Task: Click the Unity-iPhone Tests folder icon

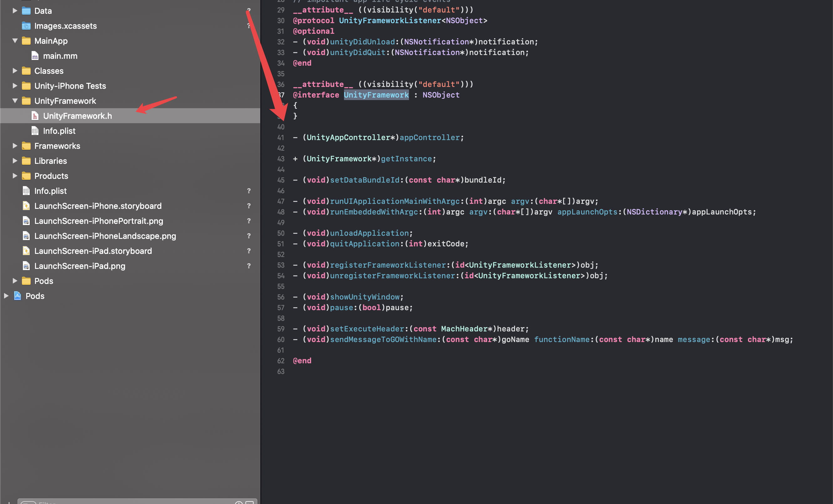Action: tap(26, 86)
